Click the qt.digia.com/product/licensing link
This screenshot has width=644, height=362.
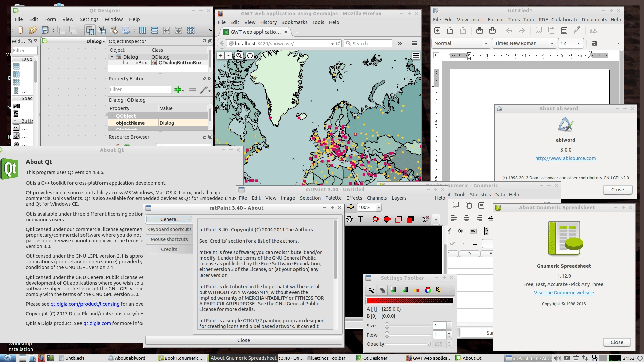tap(85, 304)
